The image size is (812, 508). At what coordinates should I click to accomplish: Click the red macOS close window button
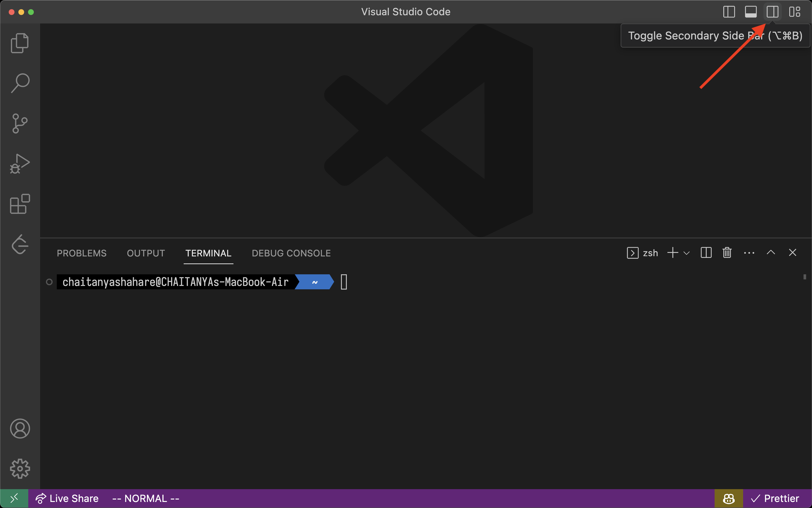click(x=11, y=12)
